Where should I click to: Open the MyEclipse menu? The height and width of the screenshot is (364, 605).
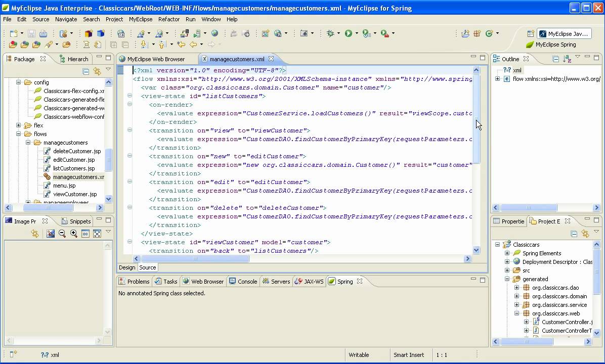click(x=141, y=19)
